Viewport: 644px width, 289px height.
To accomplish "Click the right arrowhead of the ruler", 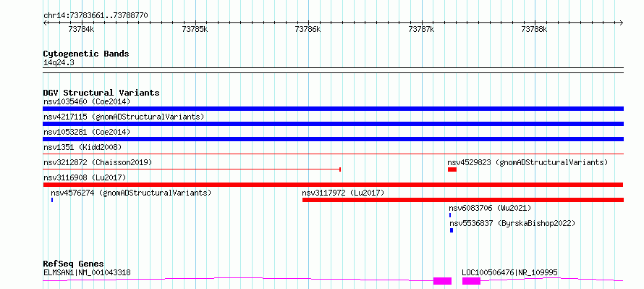I will (x=622, y=22).
